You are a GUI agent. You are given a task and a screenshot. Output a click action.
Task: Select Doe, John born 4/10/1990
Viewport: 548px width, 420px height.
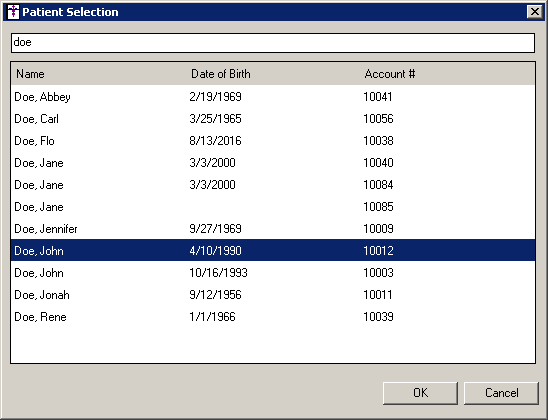pos(273,251)
